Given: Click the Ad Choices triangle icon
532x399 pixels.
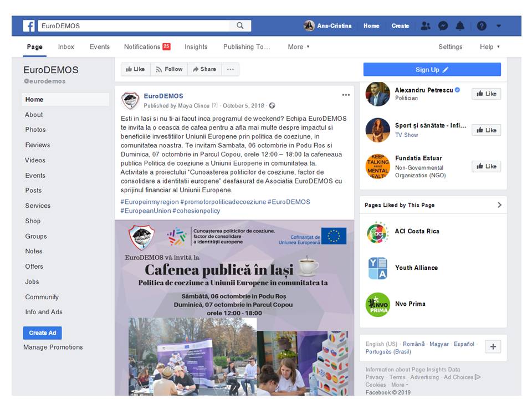Looking at the screenshot, I should click(x=478, y=377).
